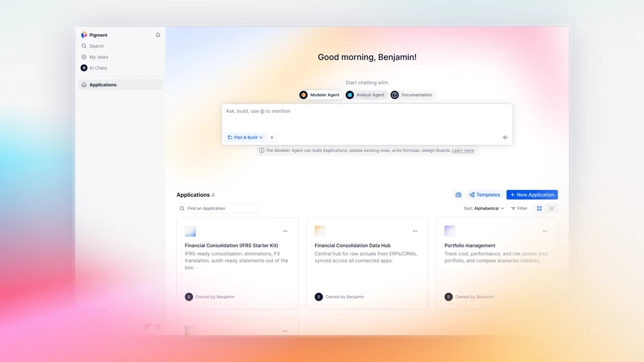Open the notifications bell

point(158,35)
